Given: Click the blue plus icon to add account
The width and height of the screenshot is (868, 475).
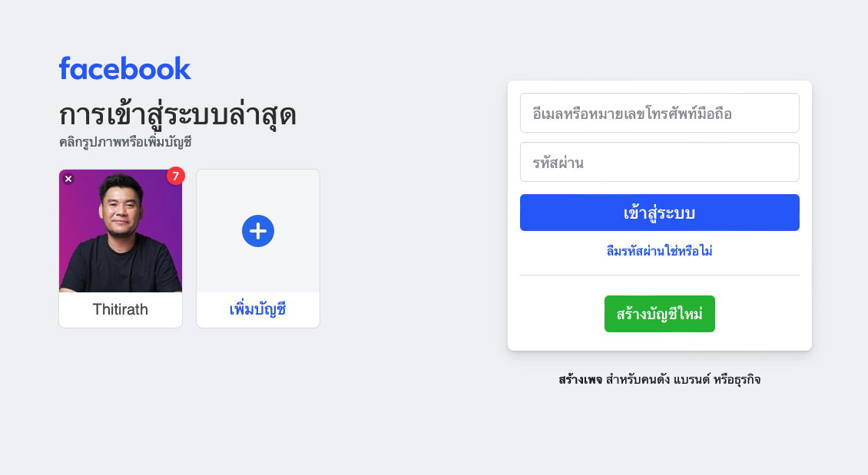Looking at the screenshot, I should coord(258,231).
